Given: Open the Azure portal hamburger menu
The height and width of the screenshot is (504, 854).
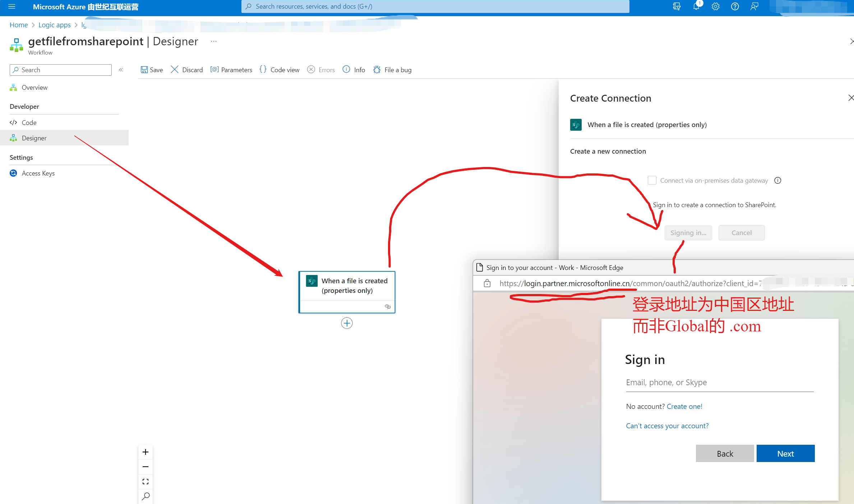Looking at the screenshot, I should [x=11, y=6].
